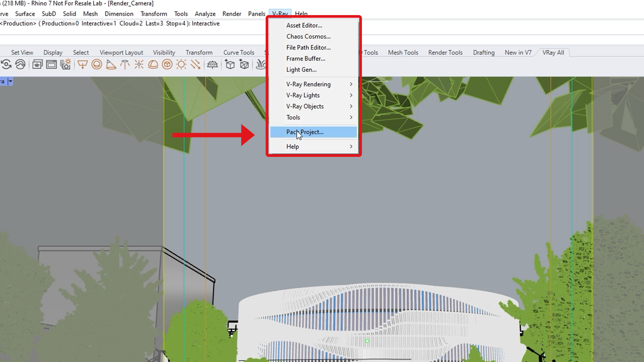
Task: Open Light Gen... menu entry
Action: [x=313, y=70]
